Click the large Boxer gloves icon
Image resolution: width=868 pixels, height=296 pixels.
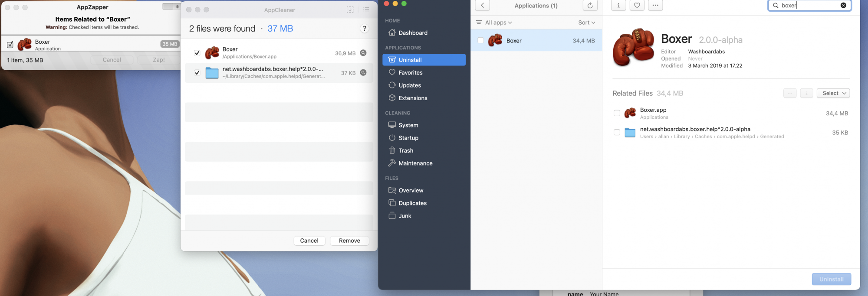pos(634,47)
